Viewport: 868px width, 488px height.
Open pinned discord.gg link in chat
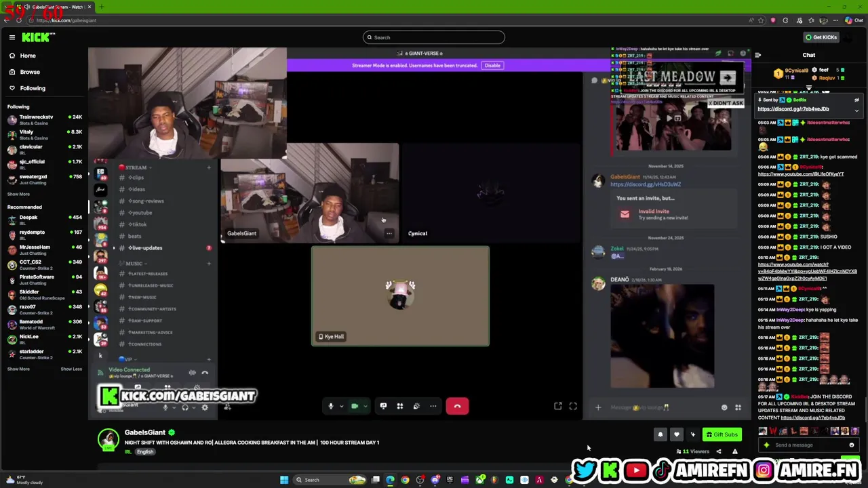(793, 108)
